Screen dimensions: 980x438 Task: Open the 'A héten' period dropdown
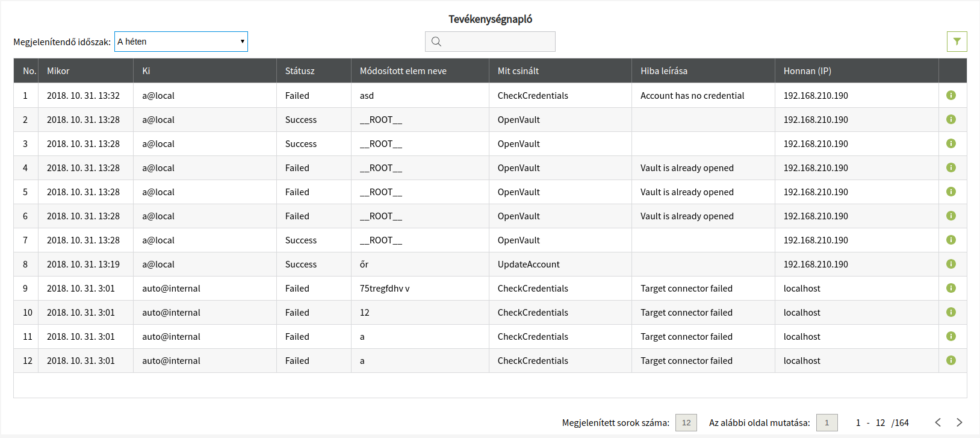tap(181, 42)
